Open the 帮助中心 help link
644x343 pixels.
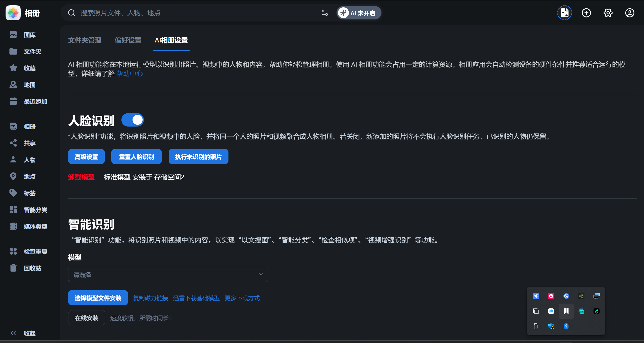(130, 73)
